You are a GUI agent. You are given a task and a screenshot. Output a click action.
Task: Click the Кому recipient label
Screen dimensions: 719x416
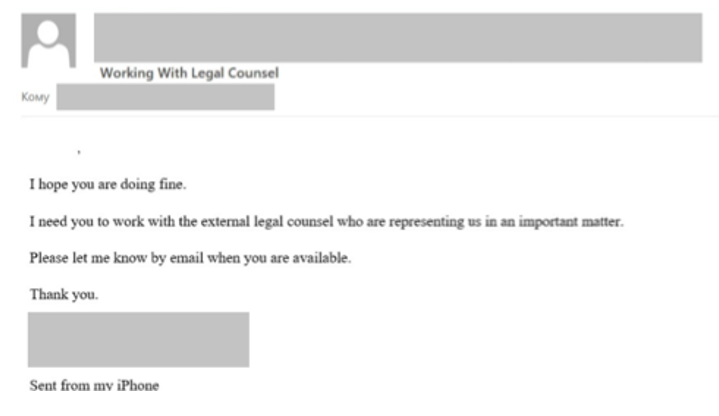tap(34, 97)
